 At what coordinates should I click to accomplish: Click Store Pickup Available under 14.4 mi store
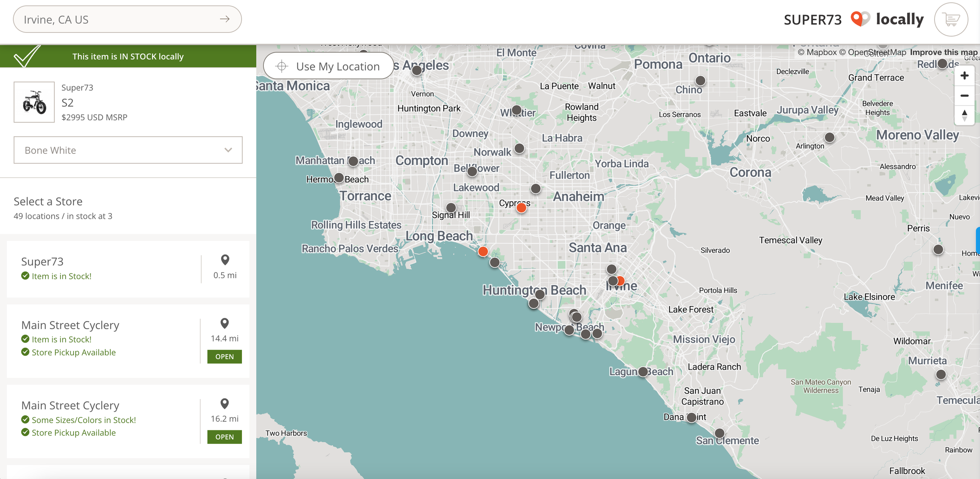point(74,352)
